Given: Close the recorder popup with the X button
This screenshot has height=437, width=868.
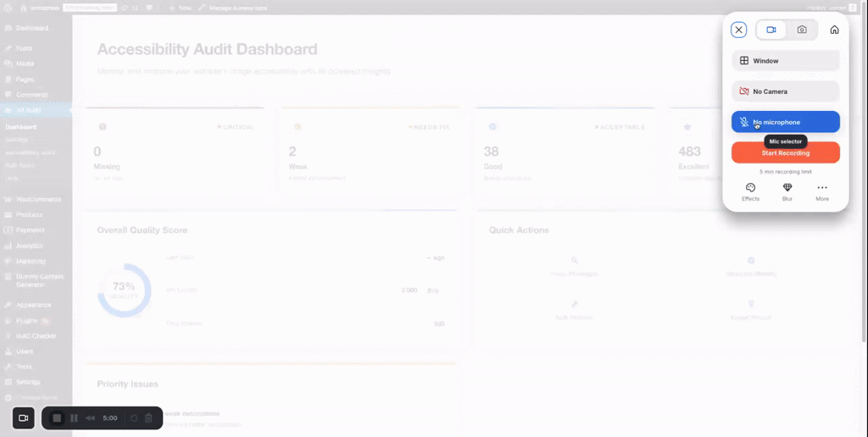Looking at the screenshot, I should (738, 30).
